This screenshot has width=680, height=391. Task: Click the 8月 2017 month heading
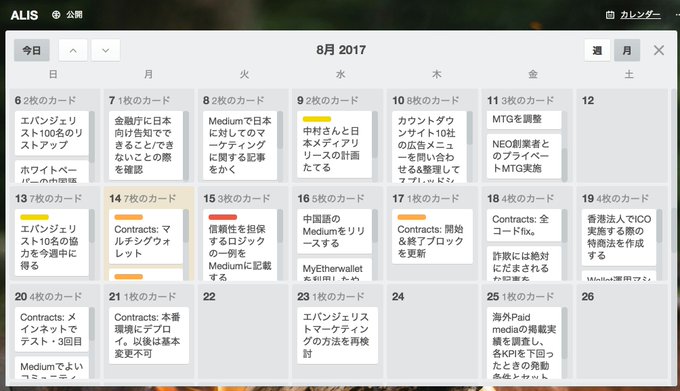tap(341, 50)
